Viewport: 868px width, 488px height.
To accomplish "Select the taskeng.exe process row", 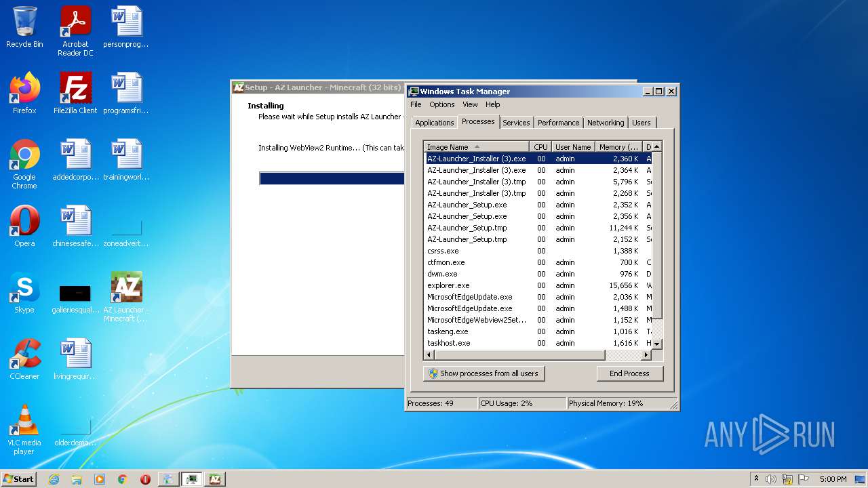I will pyautogui.click(x=538, y=331).
